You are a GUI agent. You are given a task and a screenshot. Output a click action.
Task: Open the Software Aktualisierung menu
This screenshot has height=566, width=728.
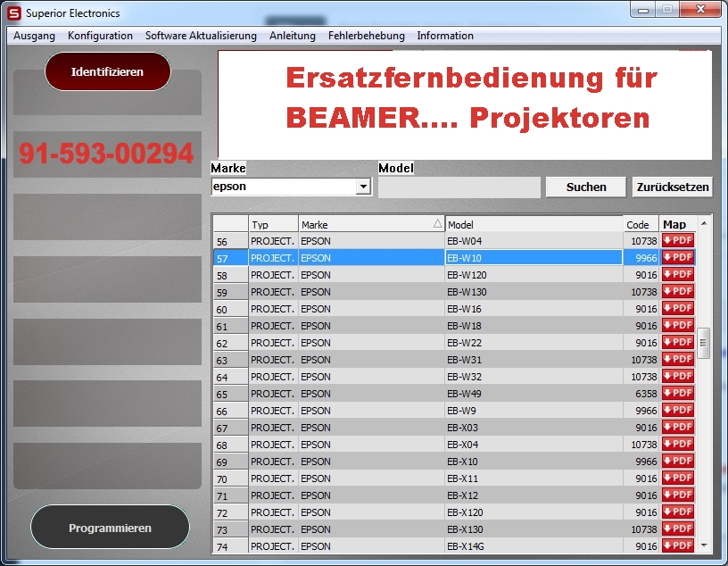(x=201, y=36)
